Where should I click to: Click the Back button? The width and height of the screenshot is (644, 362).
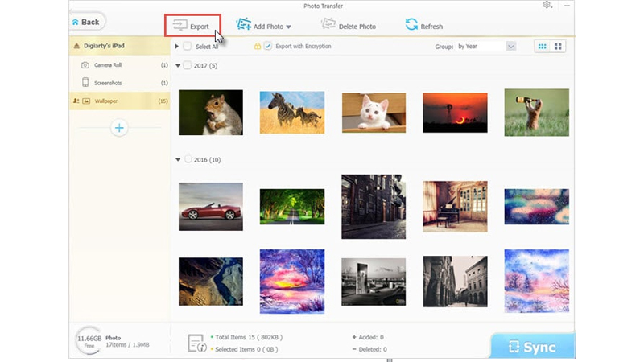87,22
